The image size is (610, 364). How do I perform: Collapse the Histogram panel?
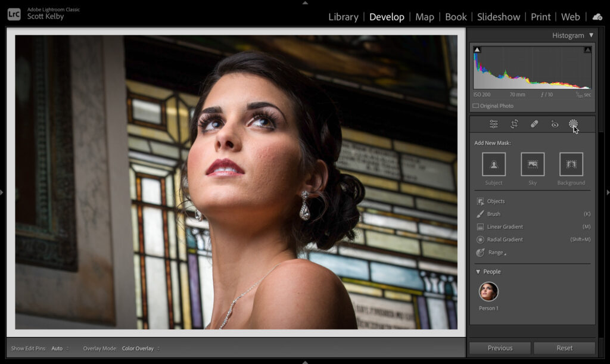point(592,35)
